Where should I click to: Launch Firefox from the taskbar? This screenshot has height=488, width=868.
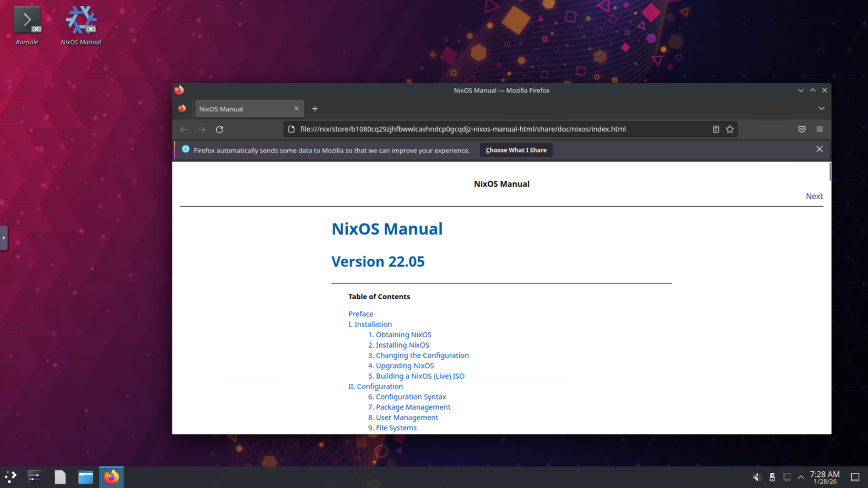[x=111, y=477]
